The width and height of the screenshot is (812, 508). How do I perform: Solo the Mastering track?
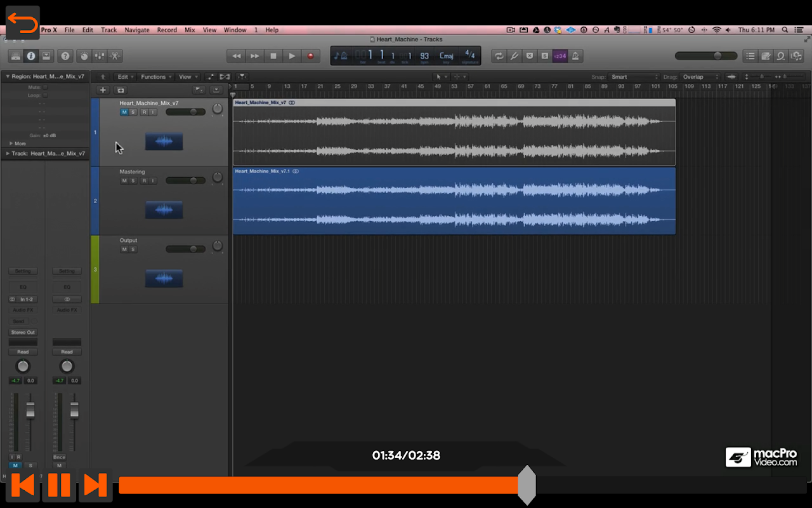(x=133, y=181)
